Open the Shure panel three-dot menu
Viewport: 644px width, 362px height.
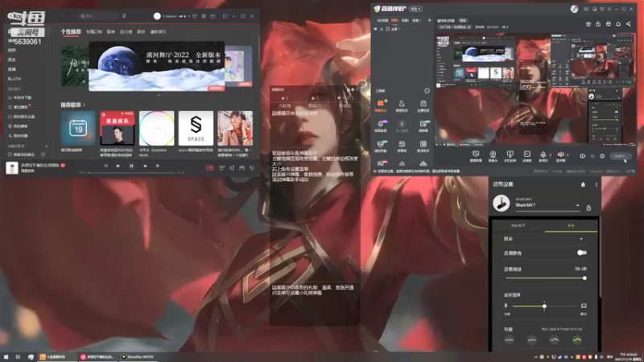point(597,185)
